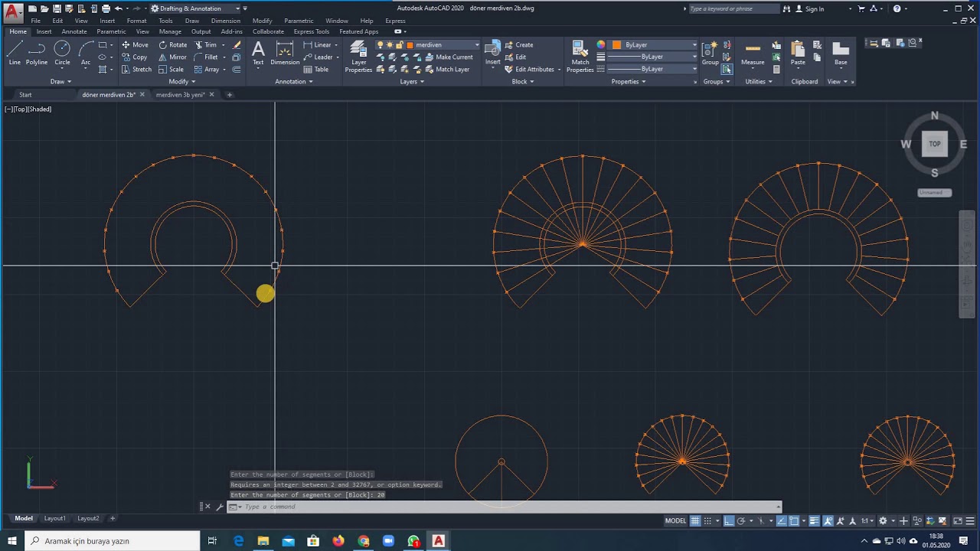Open Layout1 tab
980x551 pixels.
click(54, 518)
